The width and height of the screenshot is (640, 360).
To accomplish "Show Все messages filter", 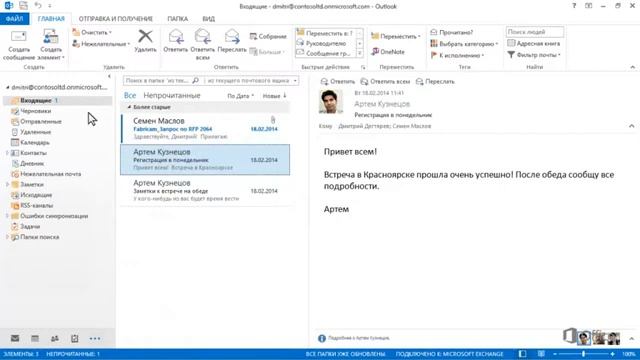I will pos(130,96).
